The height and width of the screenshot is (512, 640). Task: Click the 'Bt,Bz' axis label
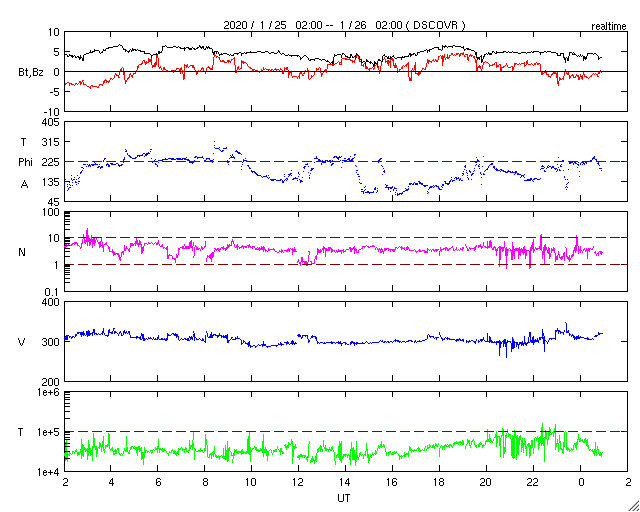click(x=31, y=74)
